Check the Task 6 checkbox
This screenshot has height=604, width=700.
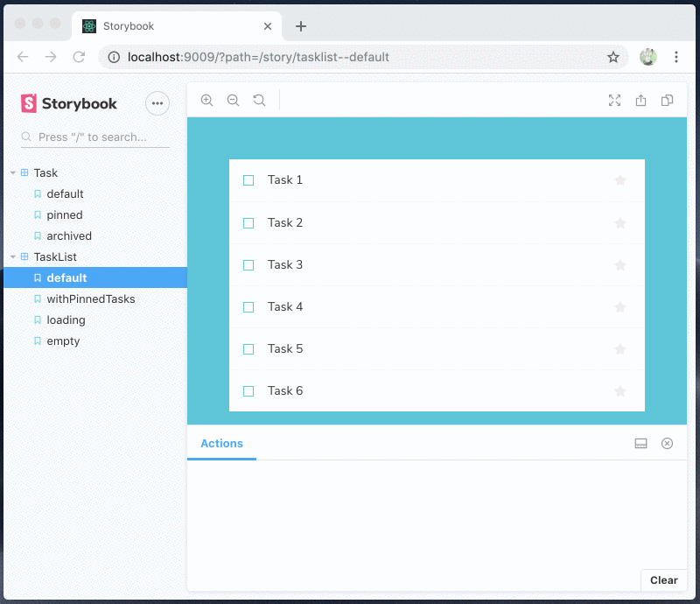[248, 391]
